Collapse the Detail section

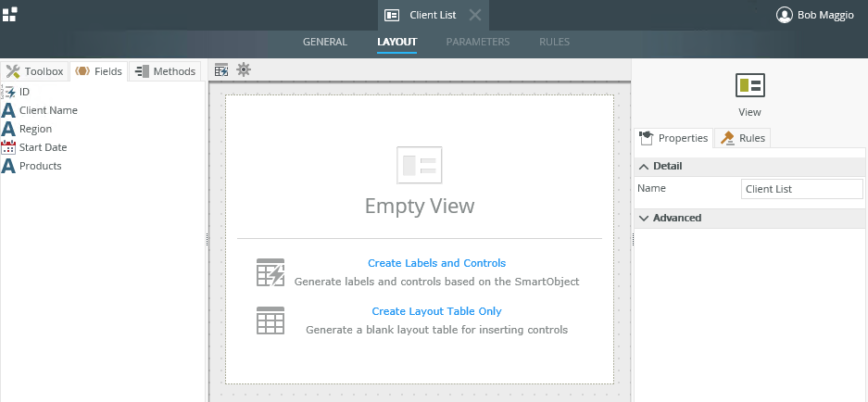pos(644,167)
